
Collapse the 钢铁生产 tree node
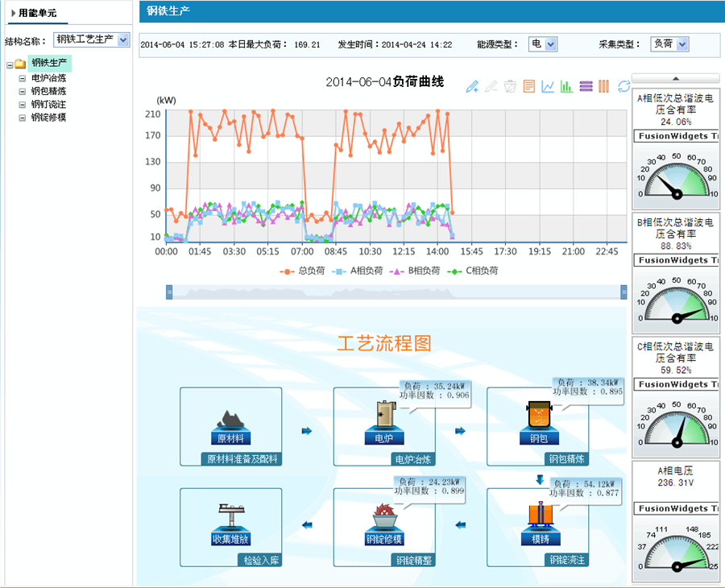10,65
